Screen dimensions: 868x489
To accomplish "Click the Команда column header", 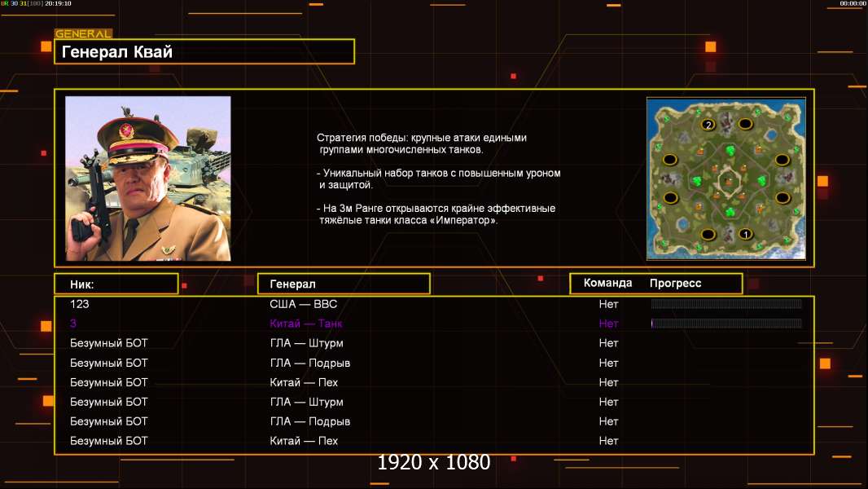I will pyautogui.click(x=607, y=284).
